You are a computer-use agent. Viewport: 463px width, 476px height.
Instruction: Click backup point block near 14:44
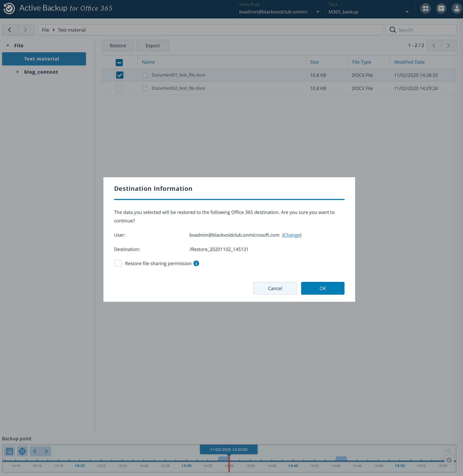[x=341, y=458]
